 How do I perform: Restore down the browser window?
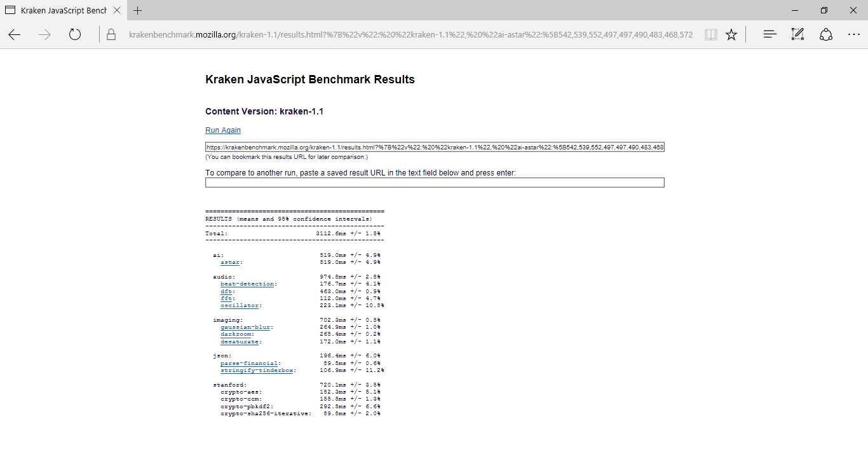(x=824, y=10)
